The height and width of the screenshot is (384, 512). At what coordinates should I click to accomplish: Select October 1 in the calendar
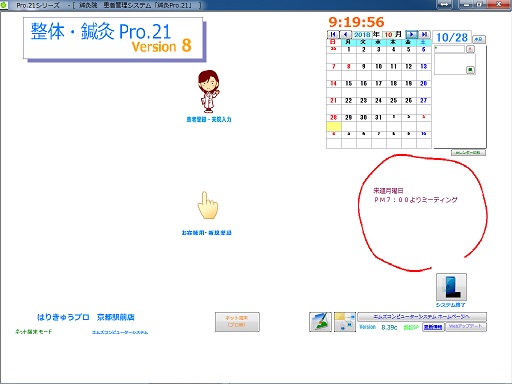(x=349, y=49)
